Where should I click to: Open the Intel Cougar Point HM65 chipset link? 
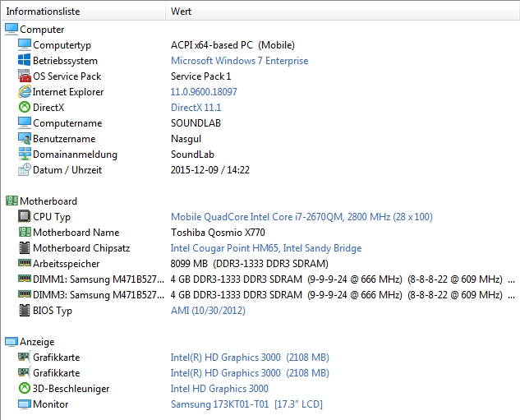pos(266,248)
